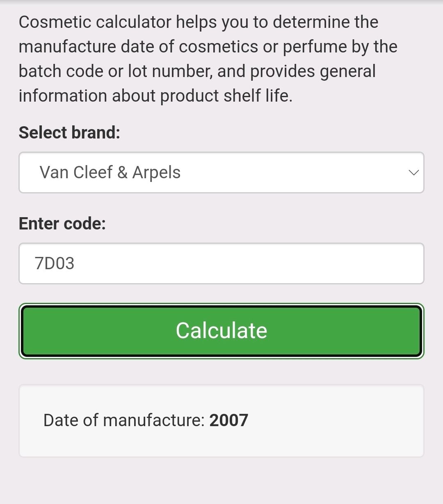Viewport: 443px width, 504px height.
Task: Click the empty area of the code field
Action: coord(250,263)
